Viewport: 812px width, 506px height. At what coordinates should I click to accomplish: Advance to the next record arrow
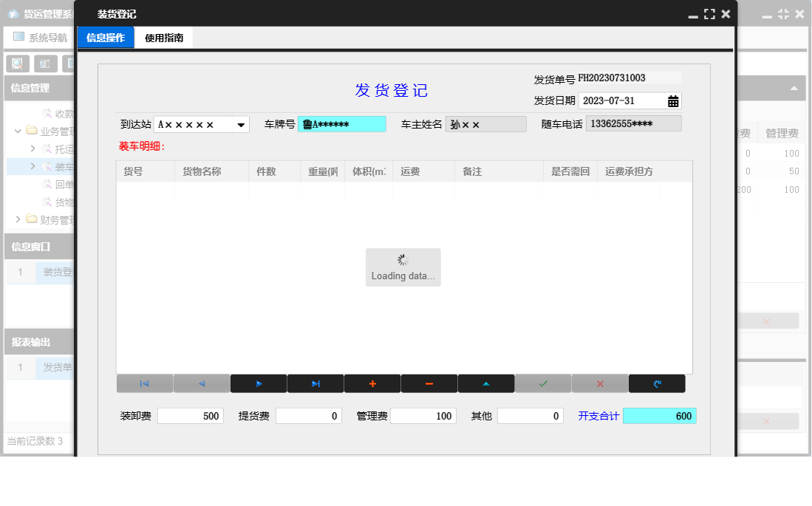click(x=259, y=384)
